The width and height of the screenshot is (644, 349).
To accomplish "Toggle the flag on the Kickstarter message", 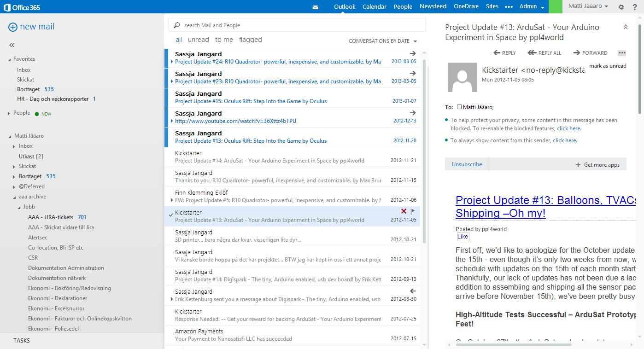I will coord(412,211).
